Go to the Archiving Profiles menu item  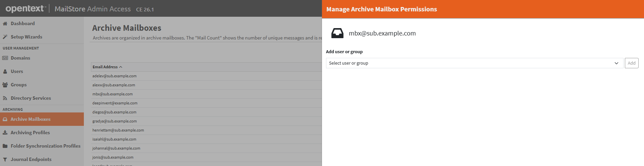click(30, 133)
